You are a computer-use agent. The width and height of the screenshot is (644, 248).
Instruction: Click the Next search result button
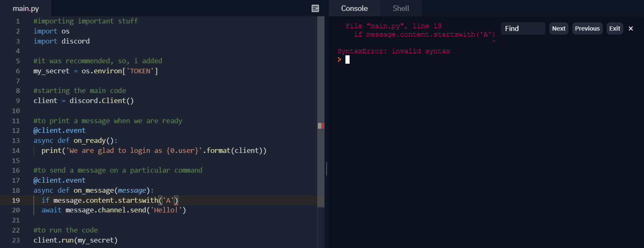click(x=559, y=28)
